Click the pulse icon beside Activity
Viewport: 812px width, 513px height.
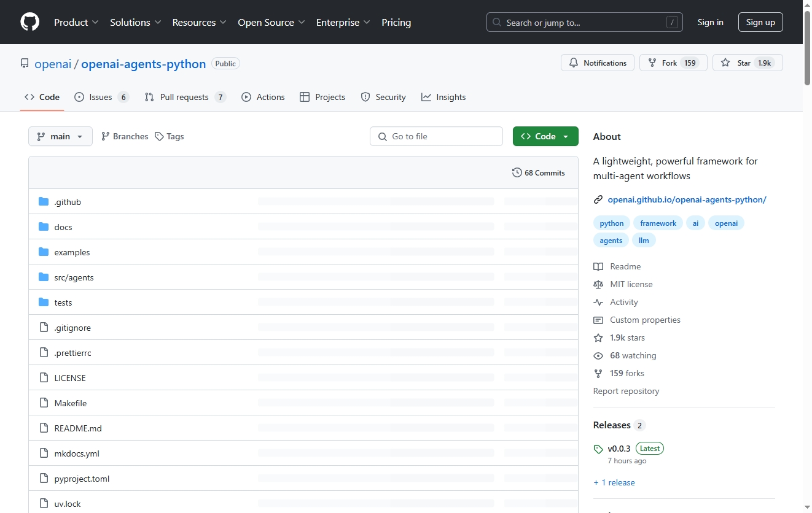598,302
